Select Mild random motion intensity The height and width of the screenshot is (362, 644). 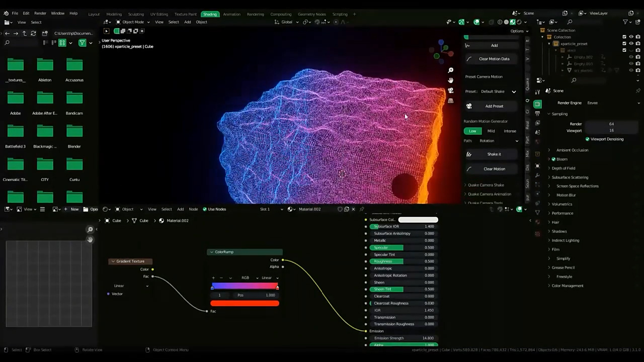click(491, 131)
